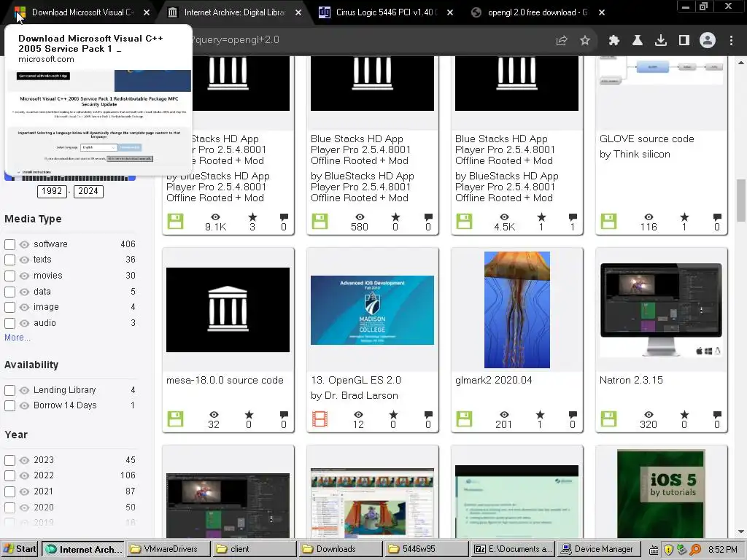Click the keyboard icon in system tray
The width and height of the screenshot is (747, 560).
click(x=654, y=550)
